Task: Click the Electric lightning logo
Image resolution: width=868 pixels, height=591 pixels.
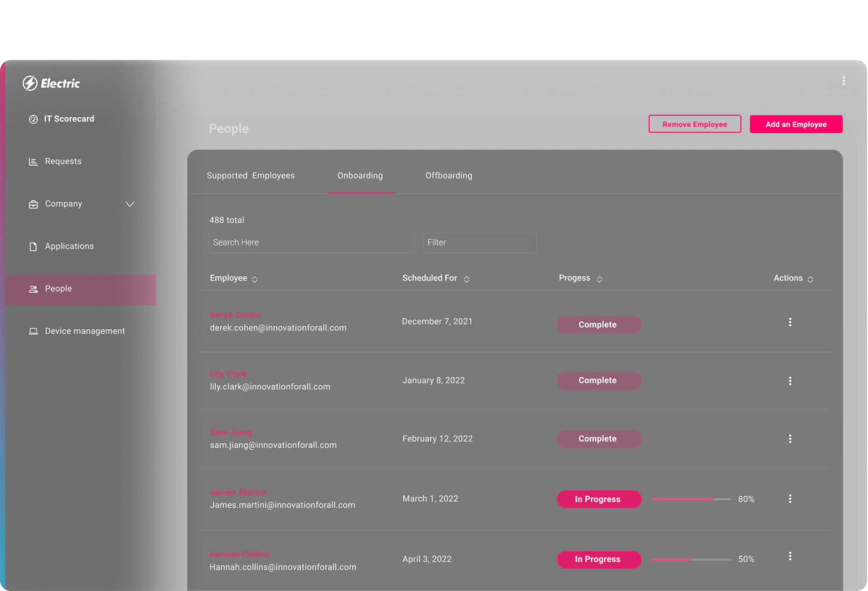Action: (31, 83)
